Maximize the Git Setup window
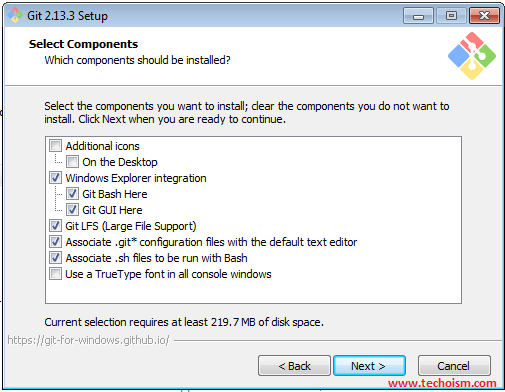Image resolution: width=505 pixels, height=392 pixels. (451, 16)
